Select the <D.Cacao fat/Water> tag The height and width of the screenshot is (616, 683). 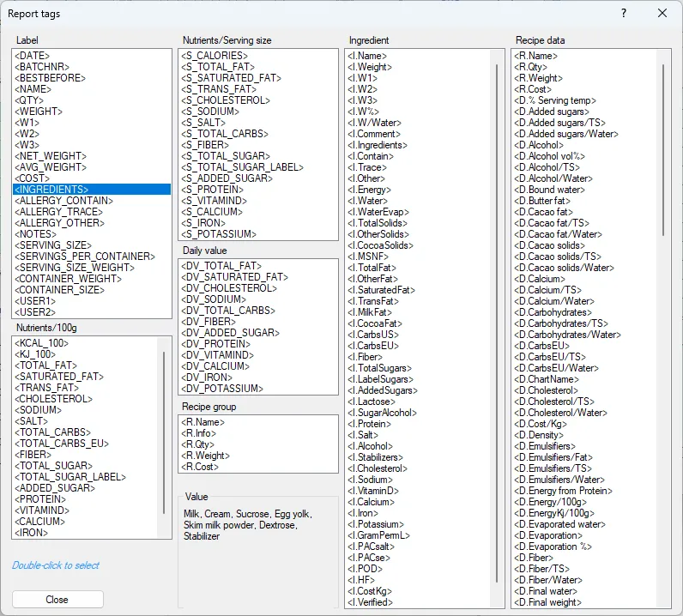tap(558, 234)
